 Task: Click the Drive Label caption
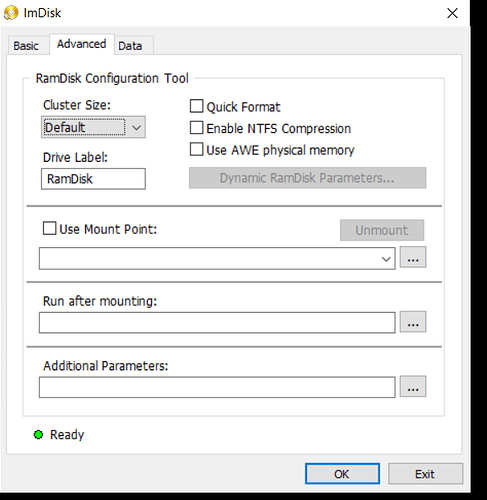[75, 157]
